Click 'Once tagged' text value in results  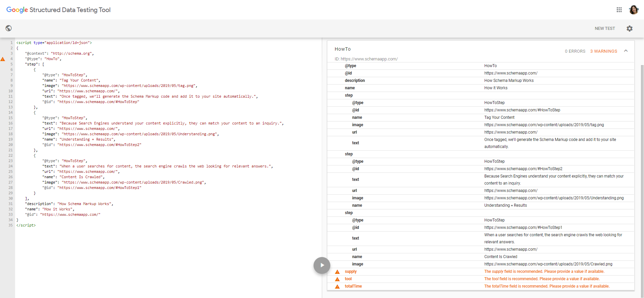pyautogui.click(x=550, y=143)
